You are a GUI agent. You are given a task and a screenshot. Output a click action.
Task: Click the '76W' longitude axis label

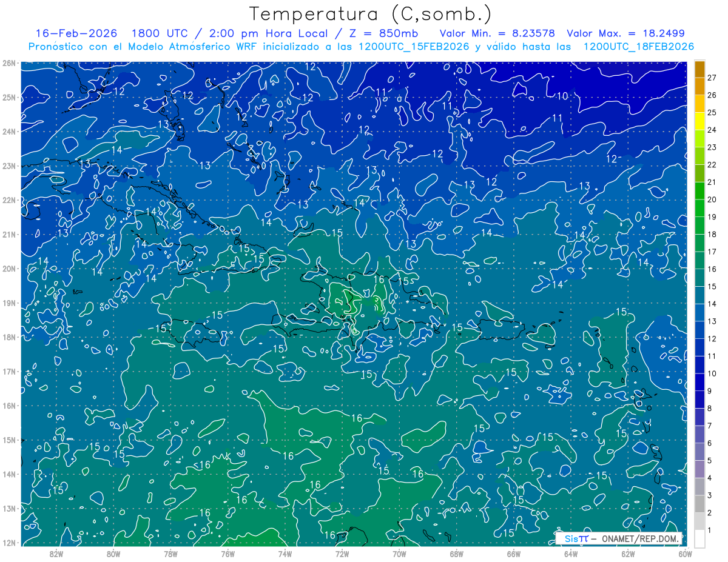[227, 554]
